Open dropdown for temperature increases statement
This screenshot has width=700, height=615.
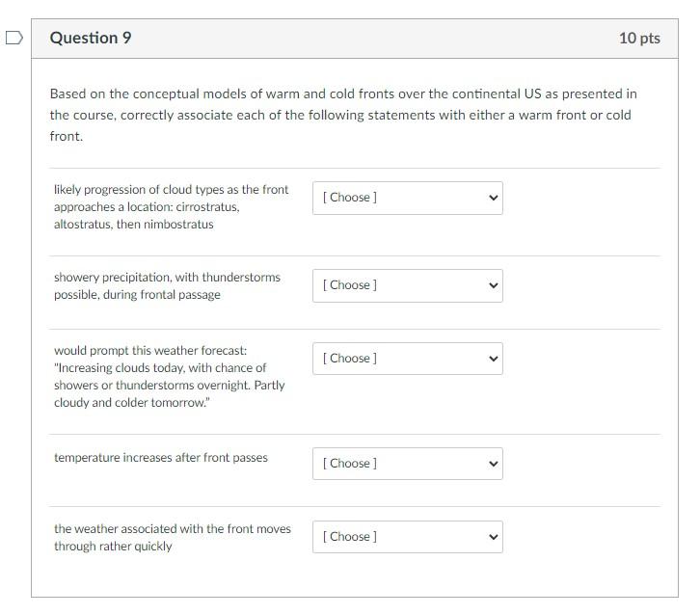(x=406, y=464)
